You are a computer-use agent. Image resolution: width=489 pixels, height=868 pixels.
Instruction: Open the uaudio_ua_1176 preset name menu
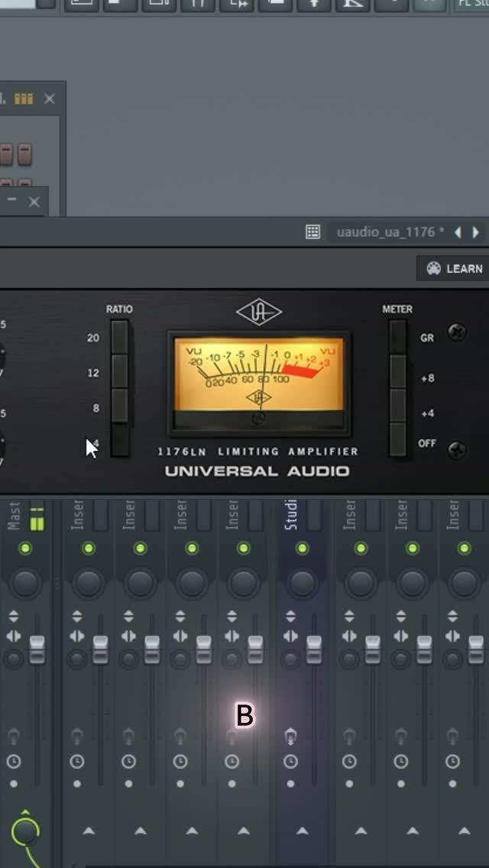(x=390, y=232)
